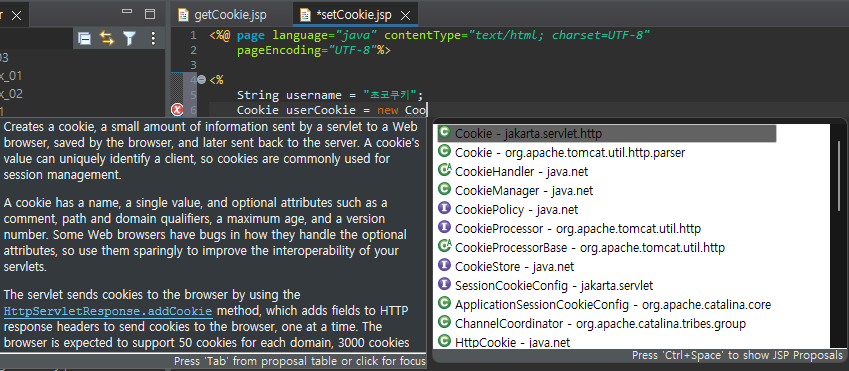Maximize the explorer view panel
Image resolution: width=849 pixels, height=371 pixels.
click(150, 14)
